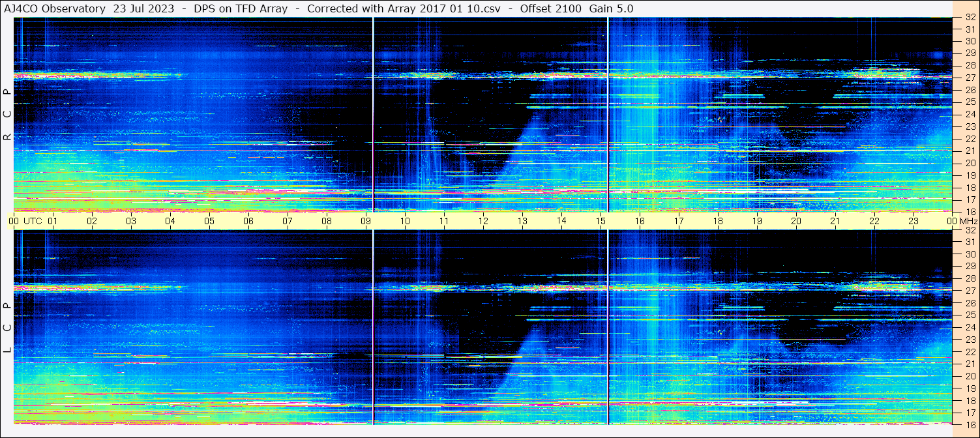Select the Gain 5.0 value in header
Viewport: 980px width, 438px height.
[x=612, y=8]
